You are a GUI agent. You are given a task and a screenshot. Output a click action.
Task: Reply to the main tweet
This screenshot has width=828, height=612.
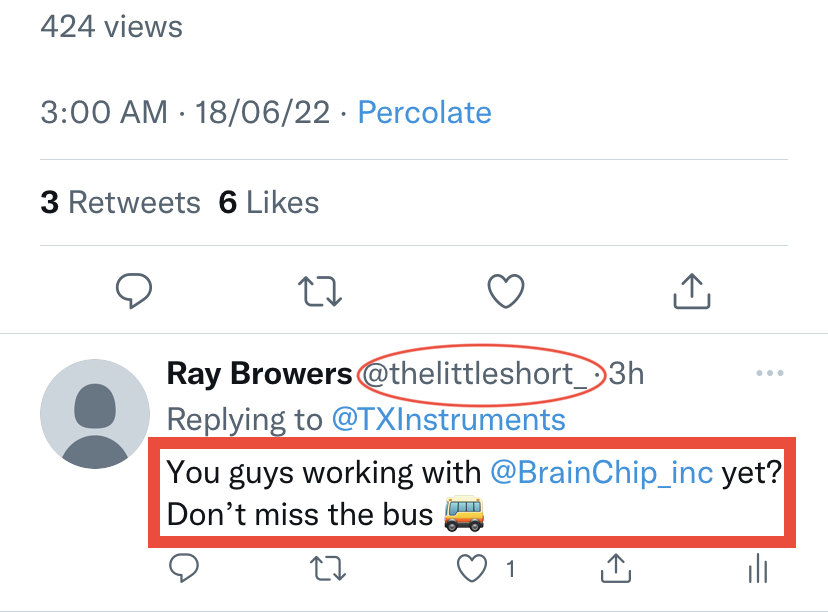(134, 291)
